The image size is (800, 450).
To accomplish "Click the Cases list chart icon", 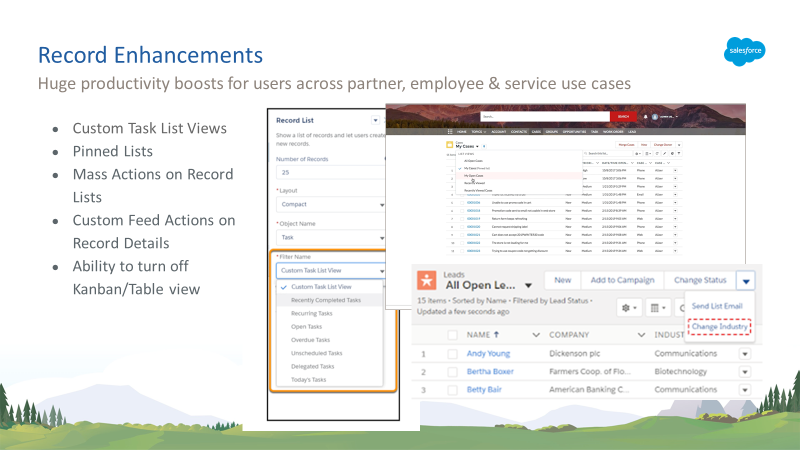I will 672,154.
